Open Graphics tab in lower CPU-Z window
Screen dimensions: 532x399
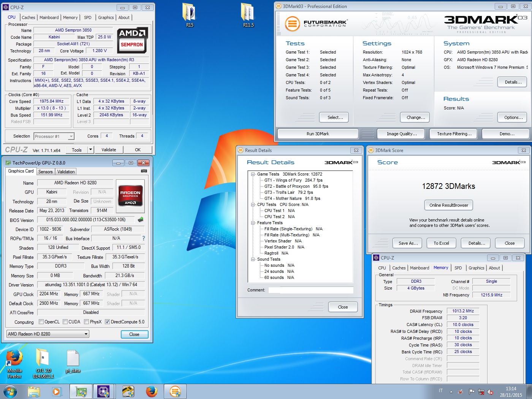477,268
